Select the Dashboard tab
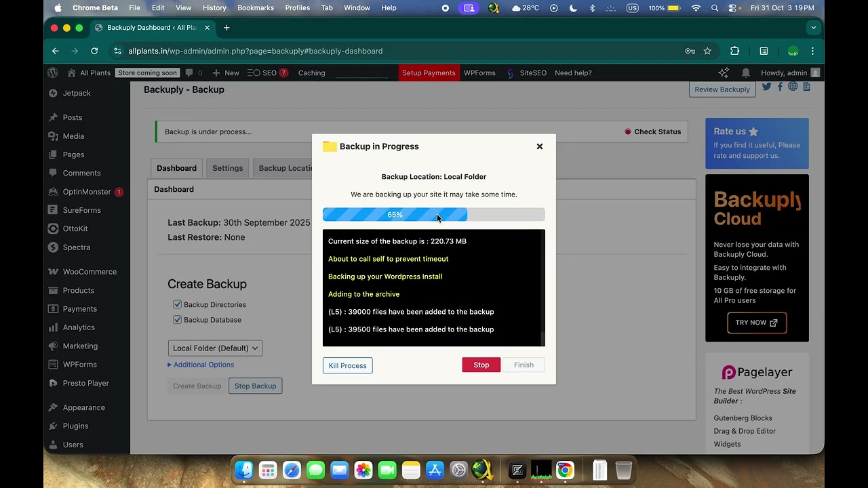 [x=176, y=168]
